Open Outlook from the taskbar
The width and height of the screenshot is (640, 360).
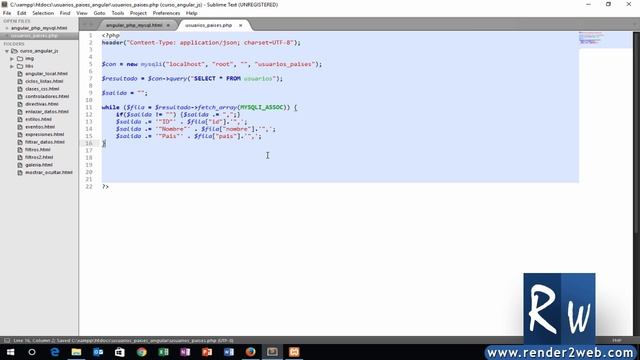point(98,352)
